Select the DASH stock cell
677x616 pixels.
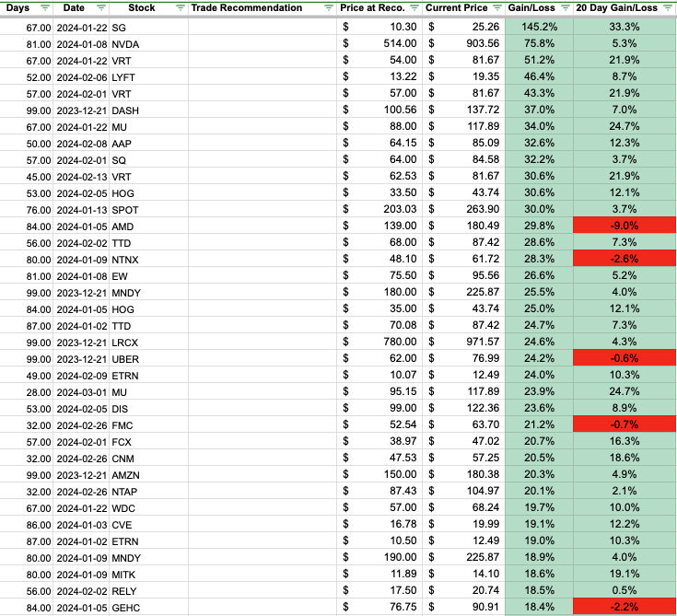point(149,110)
